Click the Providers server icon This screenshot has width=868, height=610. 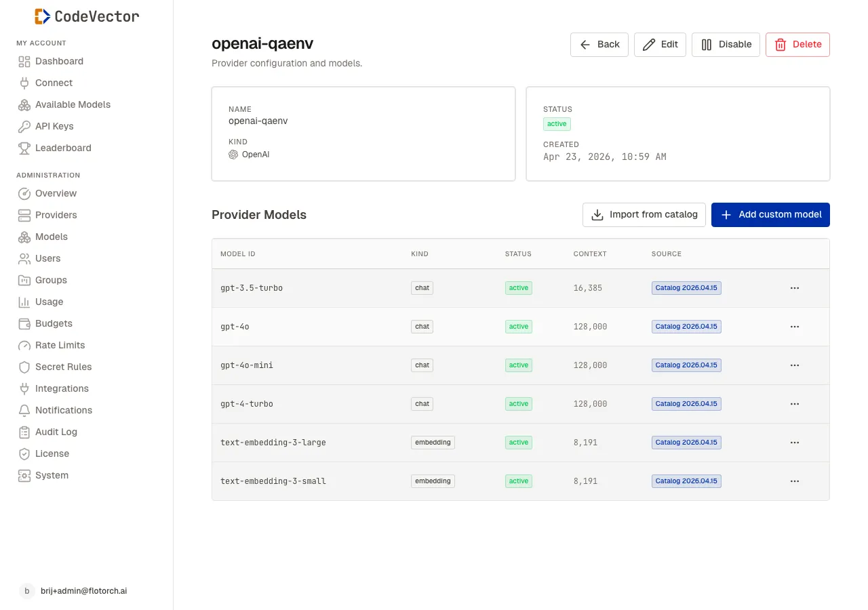click(x=24, y=216)
